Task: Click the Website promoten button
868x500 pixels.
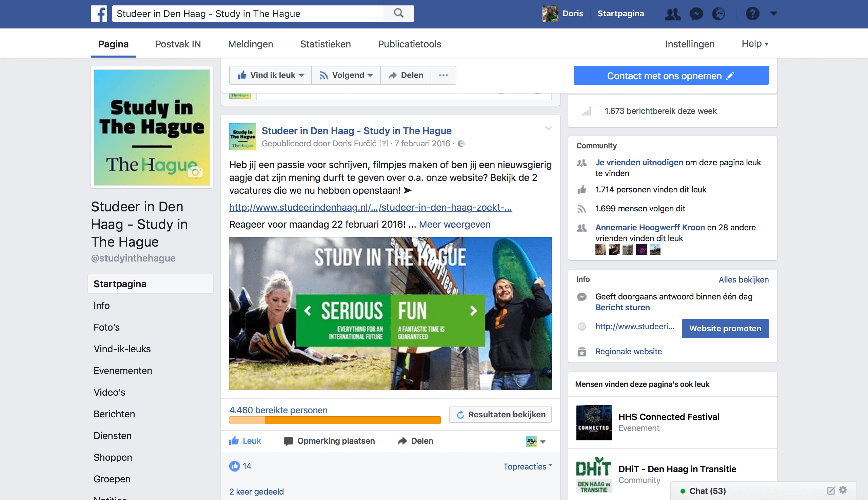Action: click(725, 328)
